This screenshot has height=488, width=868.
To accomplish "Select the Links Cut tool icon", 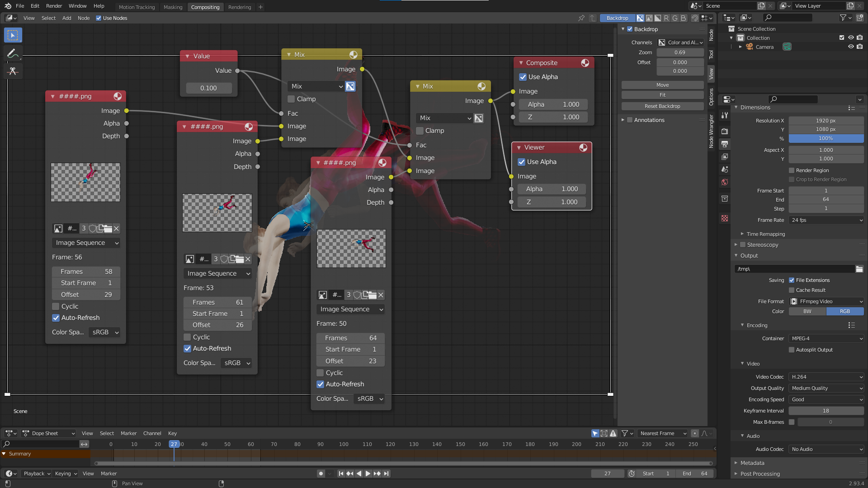I will (13, 71).
